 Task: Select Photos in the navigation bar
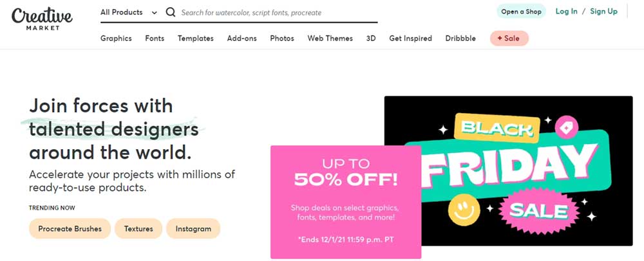pyautogui.click(x=282, y=38)
